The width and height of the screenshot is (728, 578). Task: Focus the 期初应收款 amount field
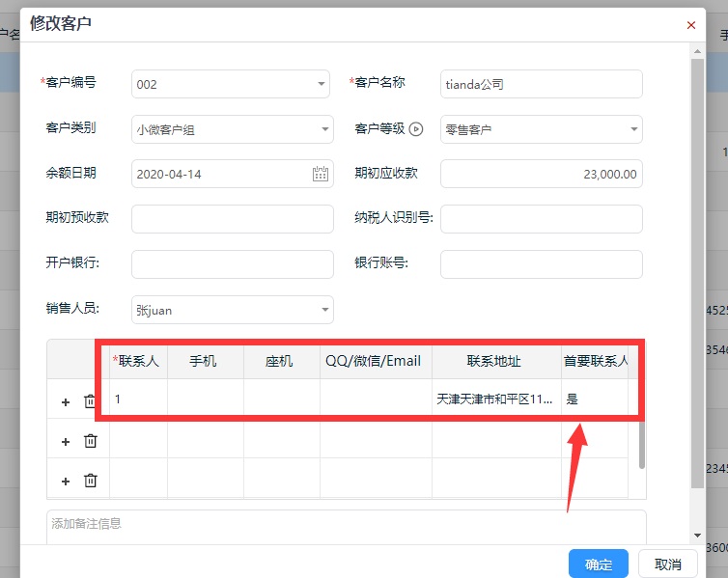point(541,174)
